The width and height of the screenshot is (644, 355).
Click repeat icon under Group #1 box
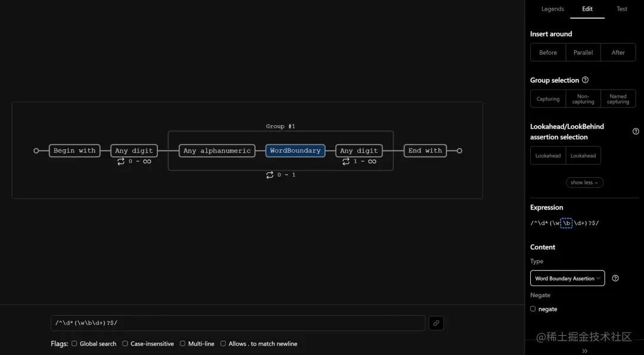pyautogui.click(x=270, y=175)
